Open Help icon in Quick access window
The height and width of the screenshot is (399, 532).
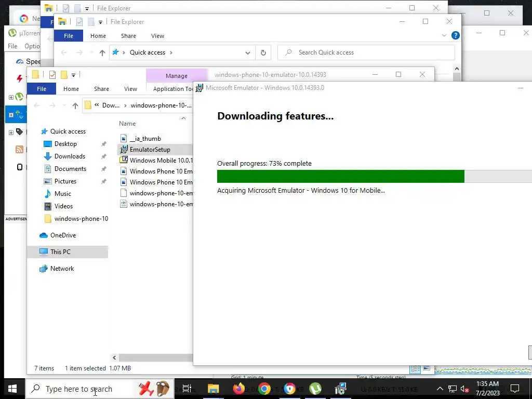[455, 35]
